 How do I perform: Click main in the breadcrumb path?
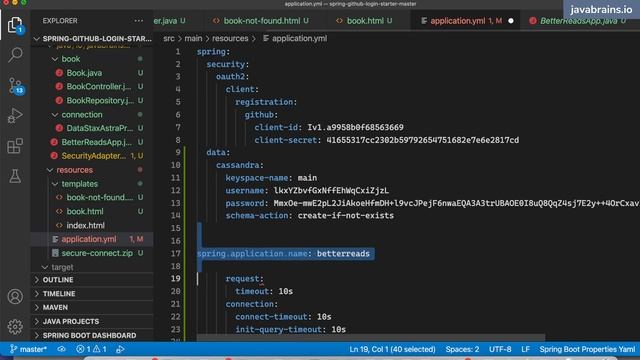click(193, 38)
